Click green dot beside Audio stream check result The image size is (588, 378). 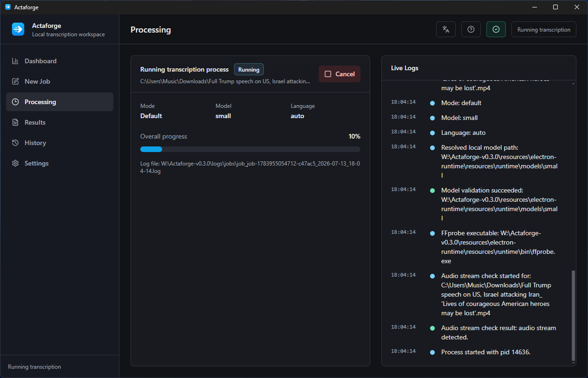coord(432,328)
